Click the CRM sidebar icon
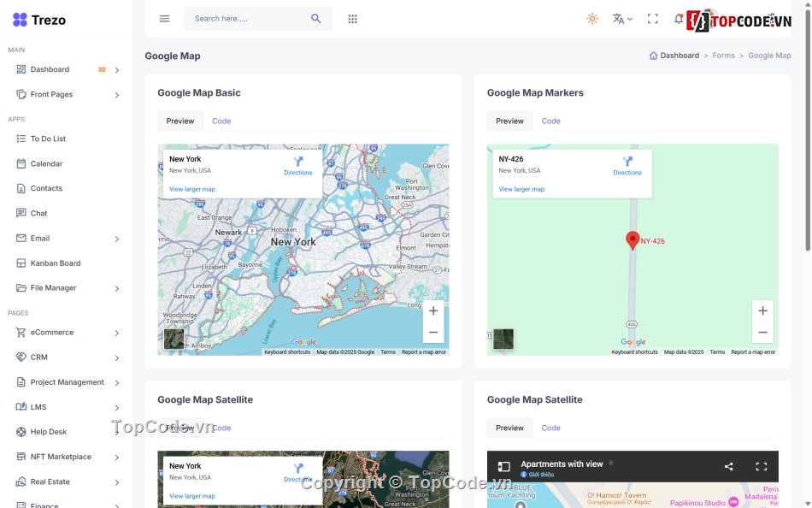 click(x=21, y=357)
